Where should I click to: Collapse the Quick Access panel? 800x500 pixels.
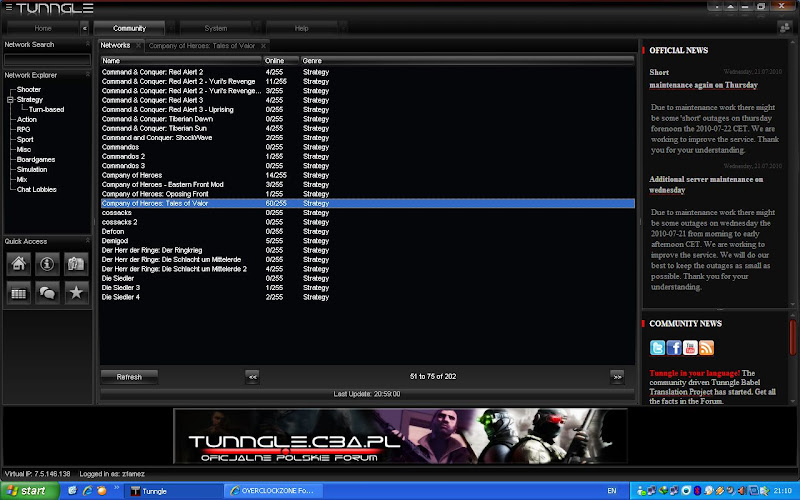pyautogui.click(x=87, y=241)
